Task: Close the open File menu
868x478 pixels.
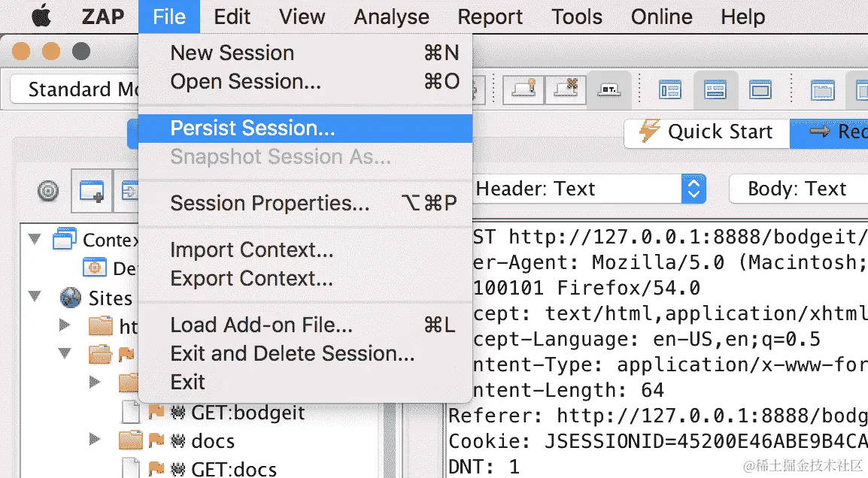Action: click(168, 17)
